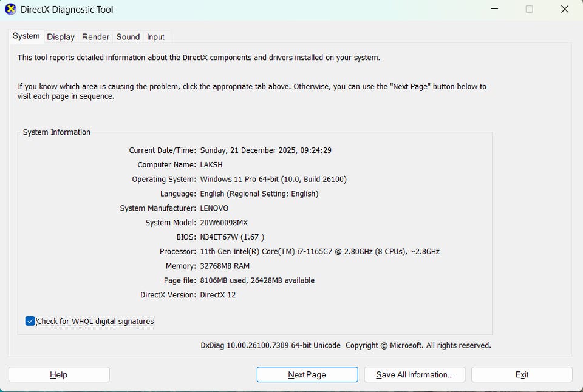The image size is (583, 392).
Task: Click the DxDiag 10.00.26100.7309 version text
Action: (271, 345)
